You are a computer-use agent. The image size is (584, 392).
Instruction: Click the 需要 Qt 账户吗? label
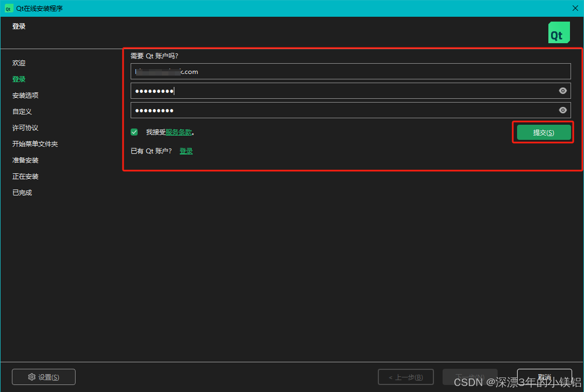154,56
